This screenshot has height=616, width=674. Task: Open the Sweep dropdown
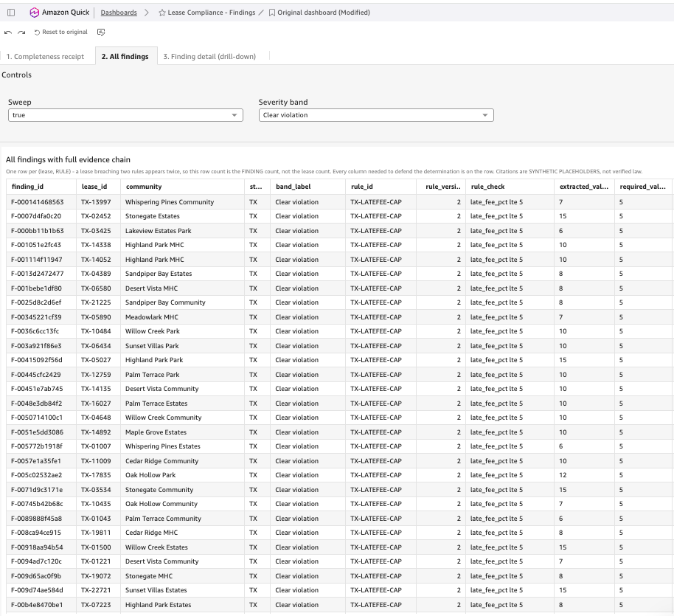tap(125, 115)
